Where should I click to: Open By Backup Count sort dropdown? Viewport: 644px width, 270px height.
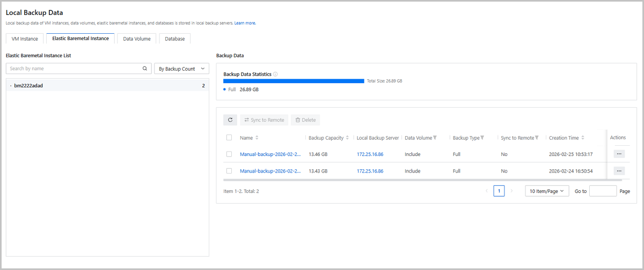[x=181, y=69]
